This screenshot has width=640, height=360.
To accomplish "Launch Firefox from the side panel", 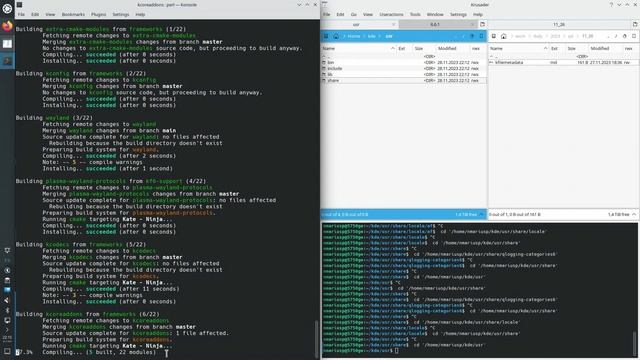I will [7, 26].
